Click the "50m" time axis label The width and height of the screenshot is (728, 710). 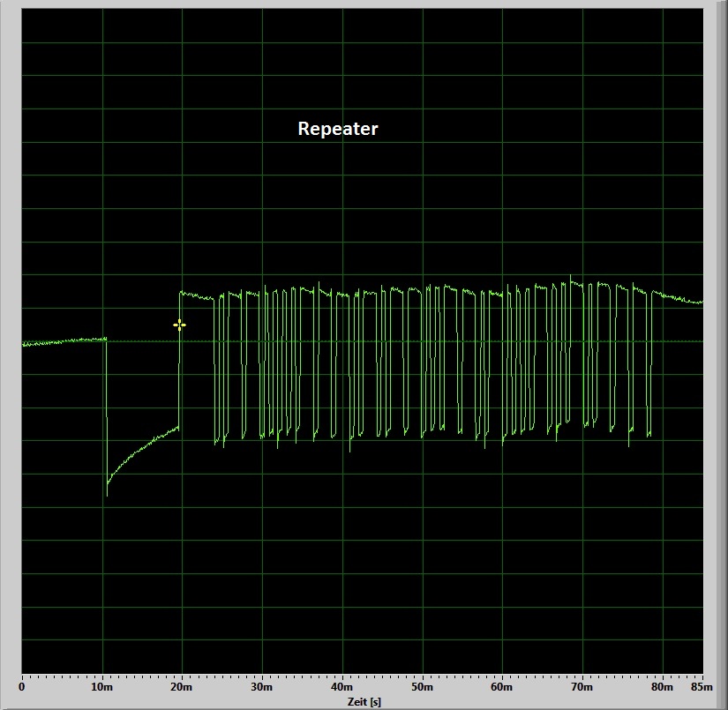point(422,687)
